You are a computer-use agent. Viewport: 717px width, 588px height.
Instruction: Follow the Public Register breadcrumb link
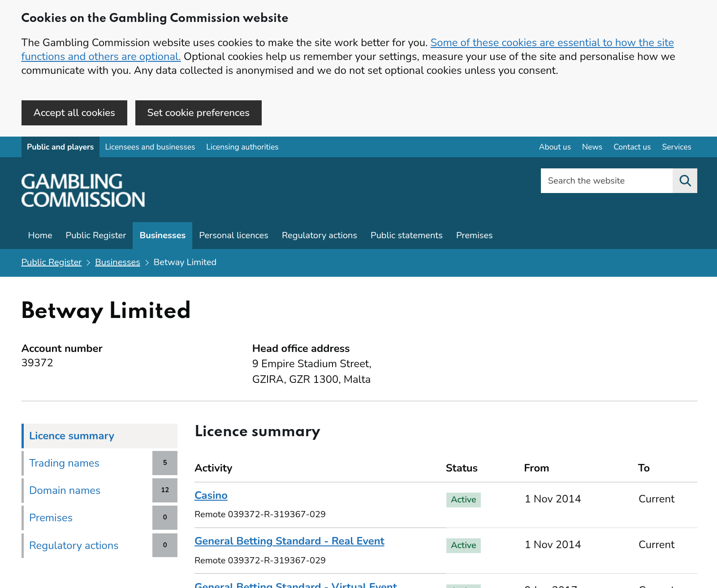pyautogui.click(x=52, y=262)
